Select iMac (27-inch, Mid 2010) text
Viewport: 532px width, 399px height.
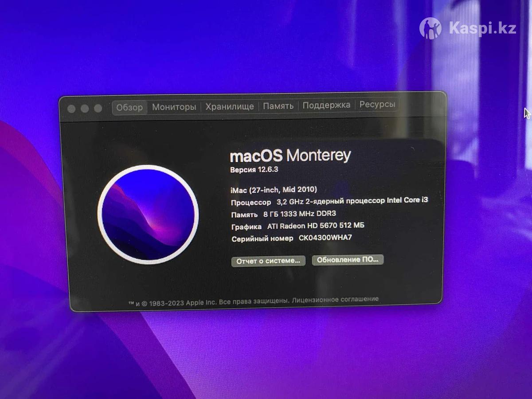pyautogui.click(x=274, y=189)
